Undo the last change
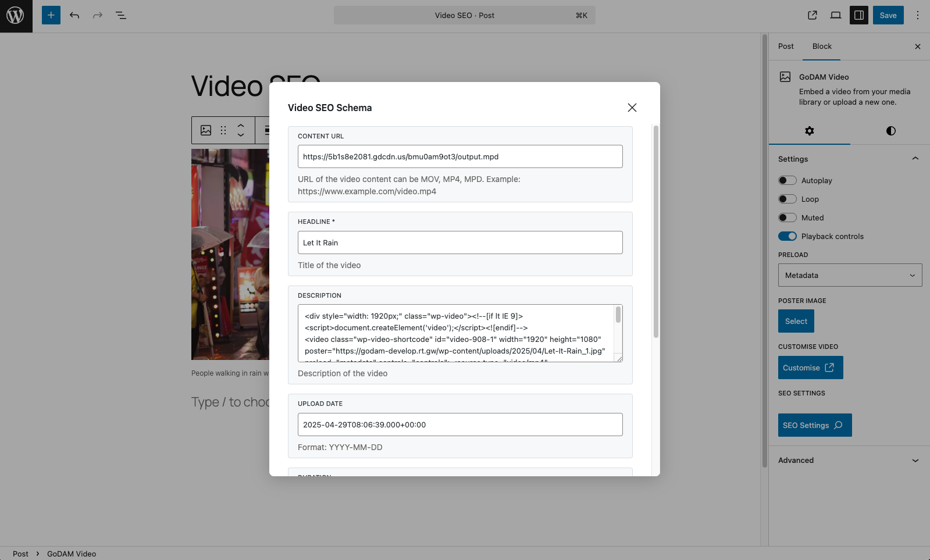Viewport: 930px width, 560px height. tap(74, 16)
